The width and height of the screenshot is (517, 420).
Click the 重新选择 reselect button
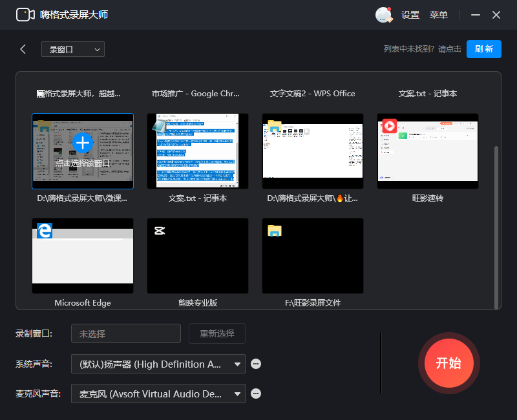coord(216,333)
